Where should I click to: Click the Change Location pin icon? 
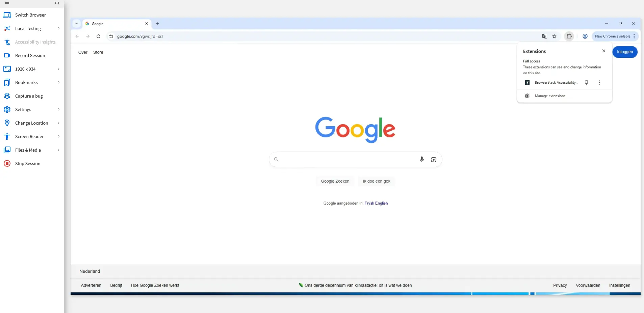(7, 123)
